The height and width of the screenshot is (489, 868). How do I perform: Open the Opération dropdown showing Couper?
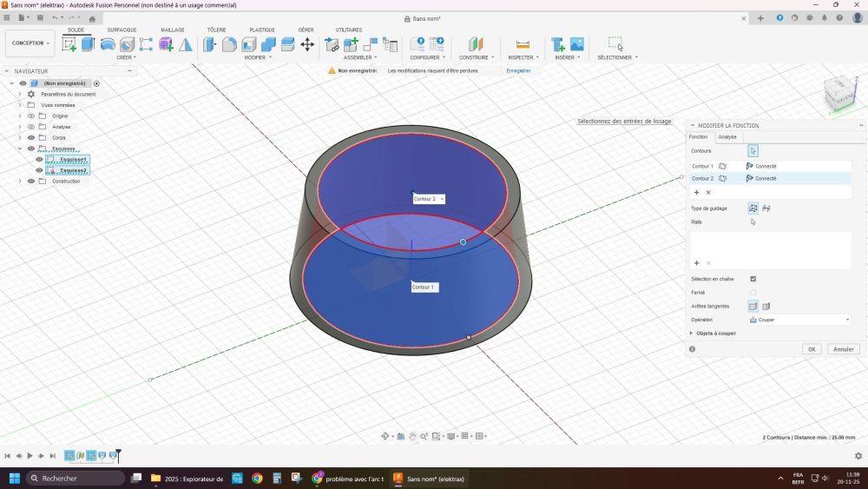(799, 320)
